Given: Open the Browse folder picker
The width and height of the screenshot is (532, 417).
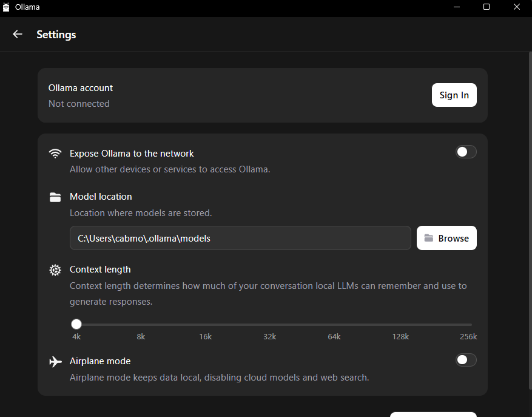Looking at the screenshot, I should 446,238.
